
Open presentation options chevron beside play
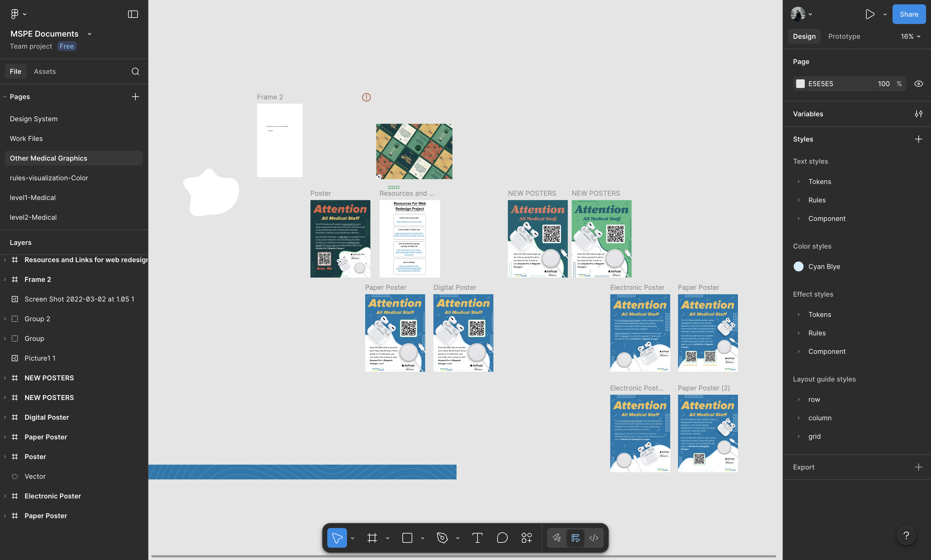[x=885, y=14]
